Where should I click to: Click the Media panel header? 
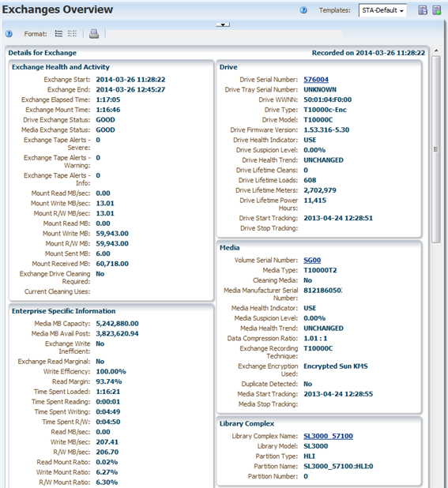tap(229, 248)
